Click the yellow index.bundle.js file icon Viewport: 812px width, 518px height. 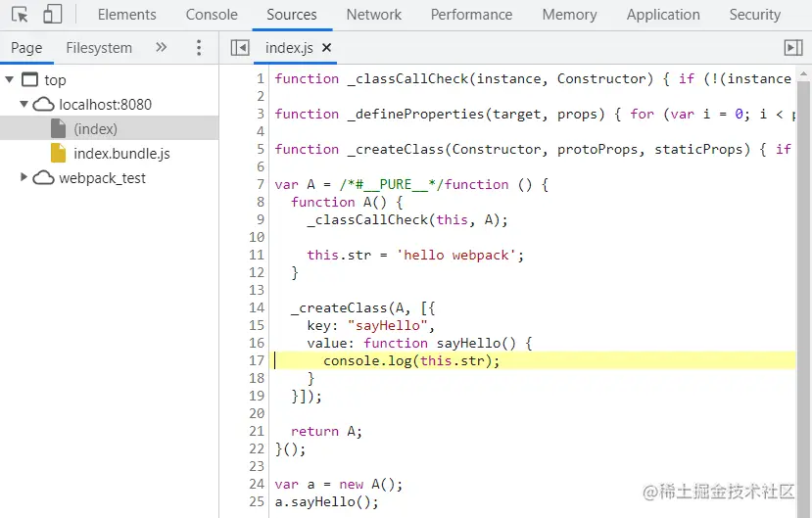pos(58,153)
